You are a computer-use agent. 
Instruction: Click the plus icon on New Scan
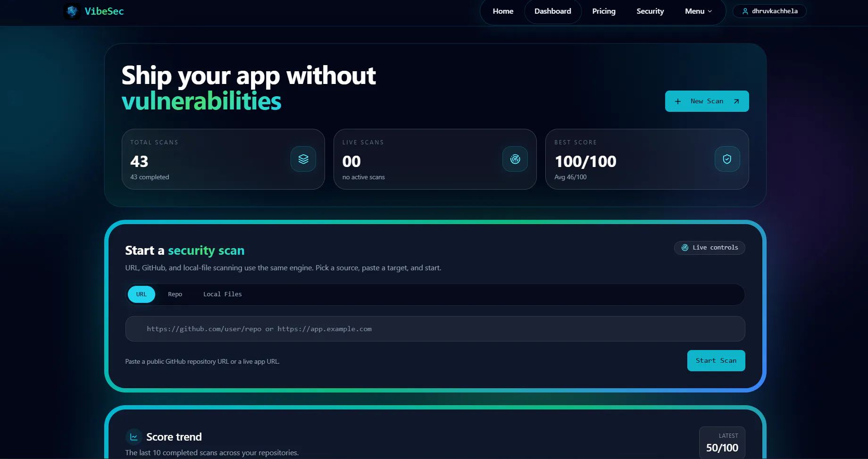coord(678,101)
